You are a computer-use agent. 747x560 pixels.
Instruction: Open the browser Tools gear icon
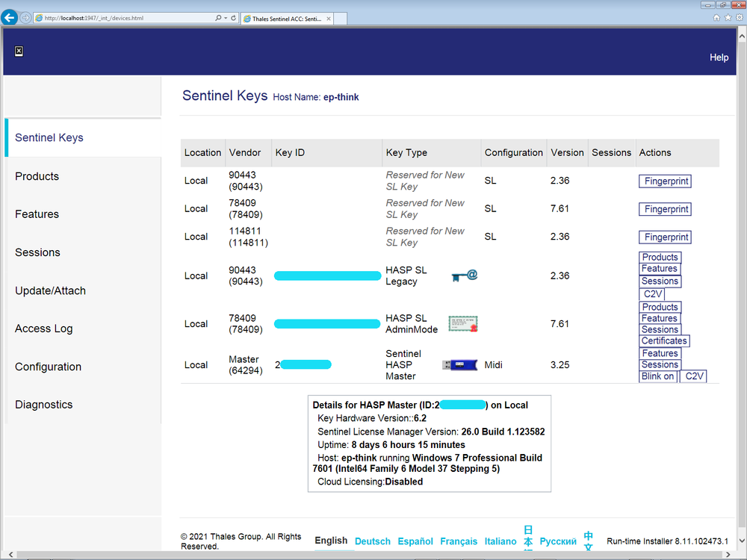(738, 17)
